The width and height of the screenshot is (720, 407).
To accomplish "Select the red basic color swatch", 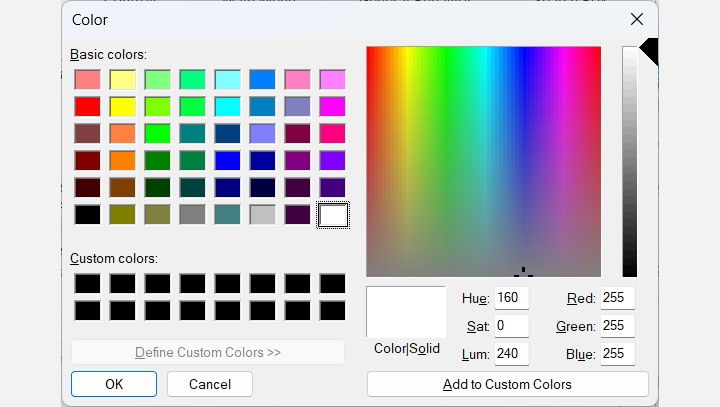I will click(x=88, y=106).
